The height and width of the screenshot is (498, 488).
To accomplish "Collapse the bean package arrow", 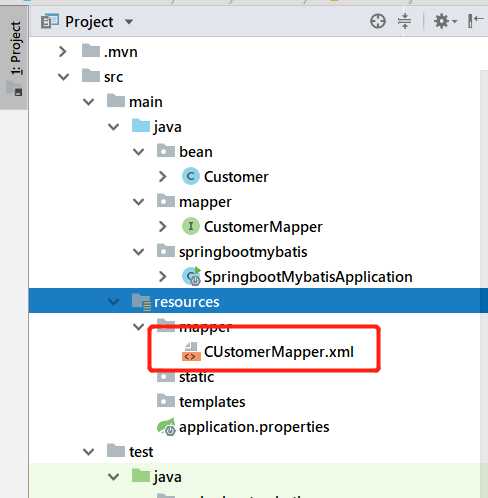I will click(138, 152).
